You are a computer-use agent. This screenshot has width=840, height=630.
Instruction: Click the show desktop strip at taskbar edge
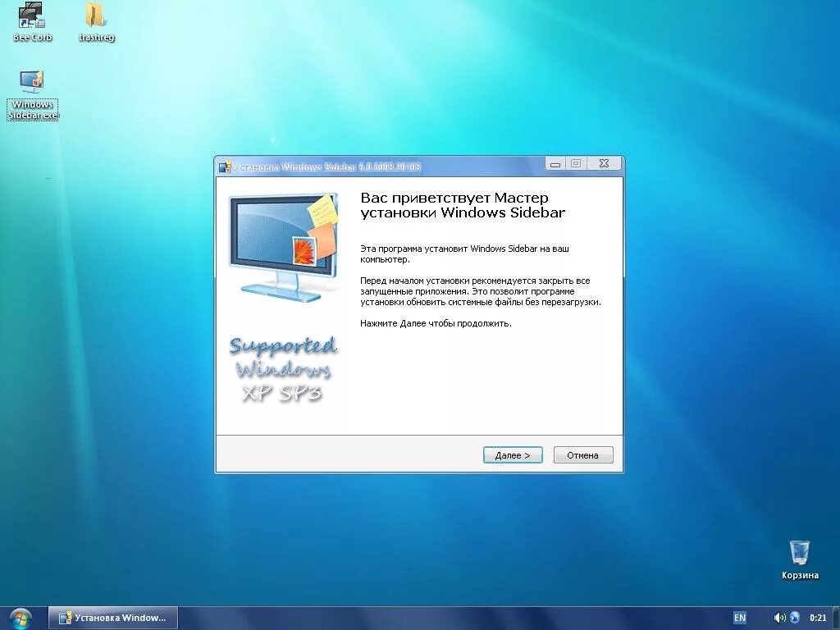pyautogui.click(x=838, y=617)
